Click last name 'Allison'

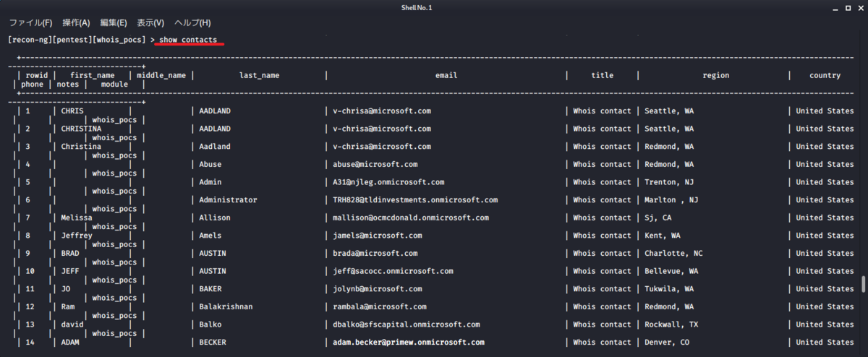coord(215,218)
